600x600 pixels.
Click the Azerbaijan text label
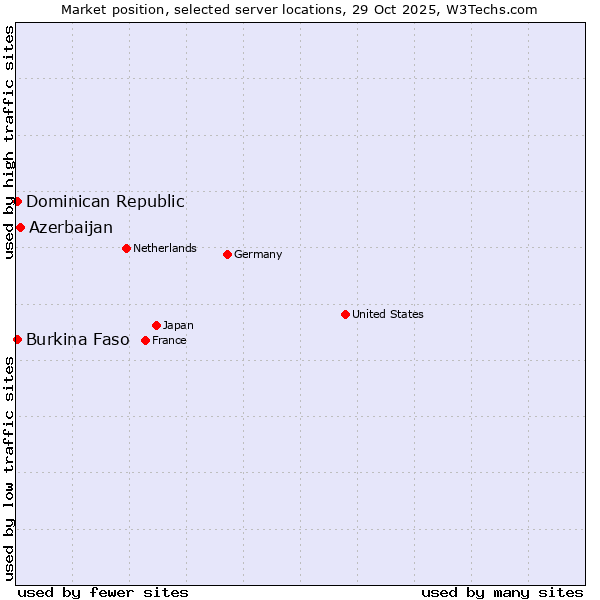point(71,227)
